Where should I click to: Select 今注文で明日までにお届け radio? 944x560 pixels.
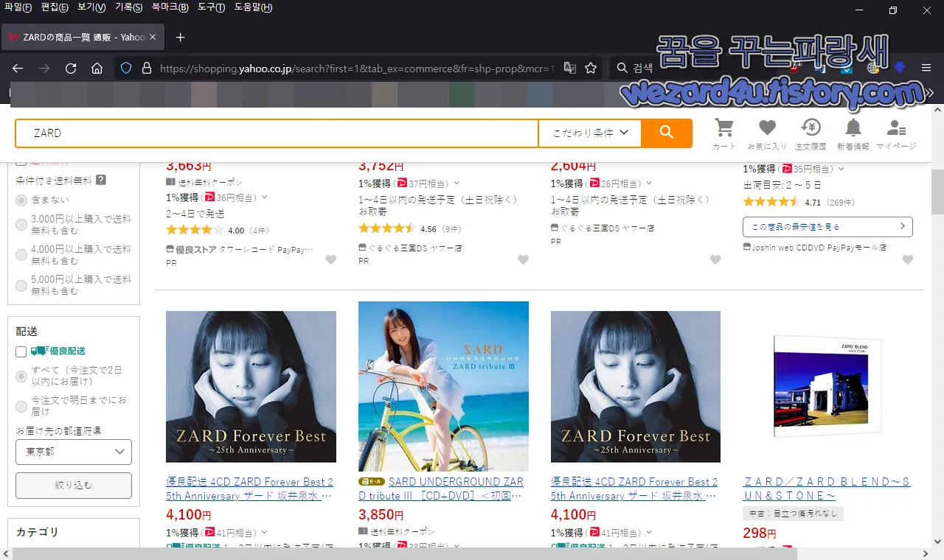(x=21, y=406)
